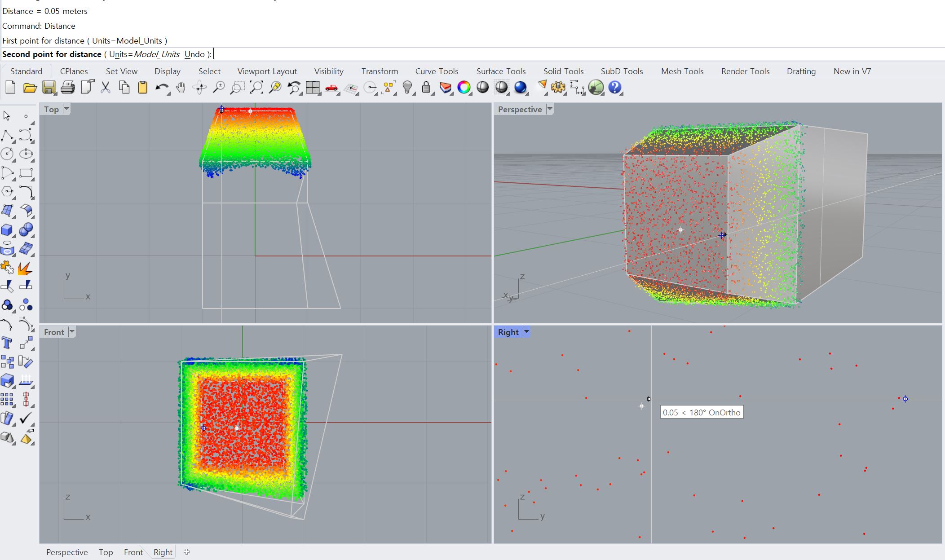Activate the Rotate View tool
Screen dimensions: 945x560
(199, 87)
